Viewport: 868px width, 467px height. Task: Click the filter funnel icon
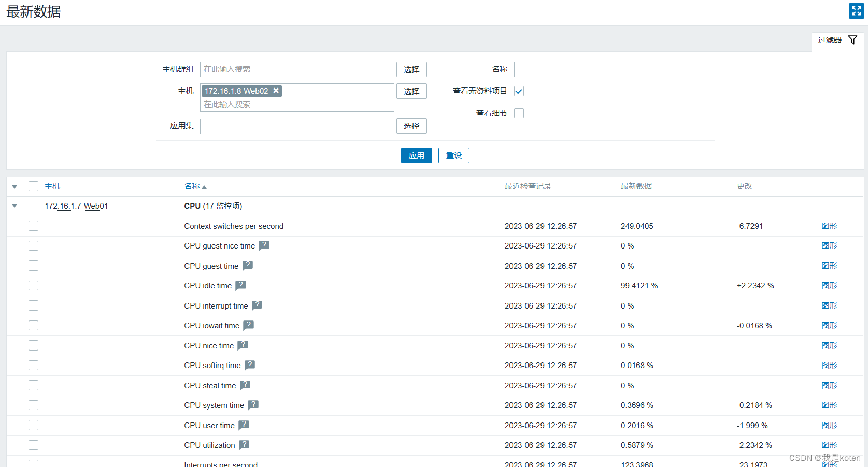(852, 40)
